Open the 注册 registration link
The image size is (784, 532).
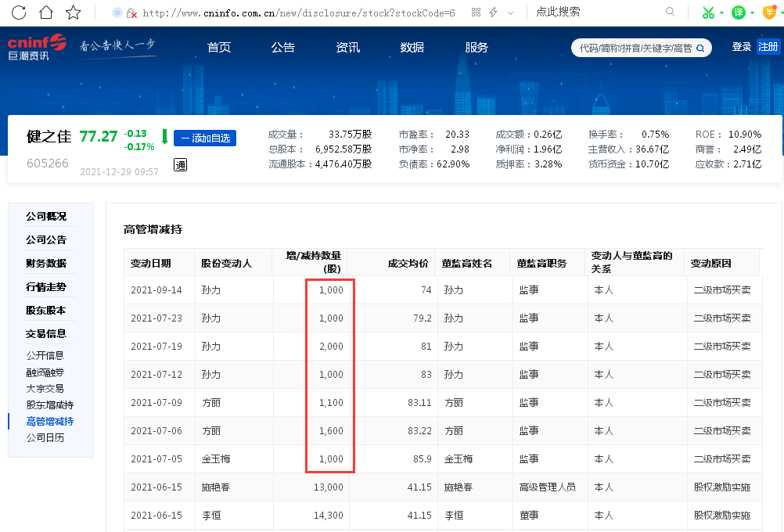tap(768, 47)
